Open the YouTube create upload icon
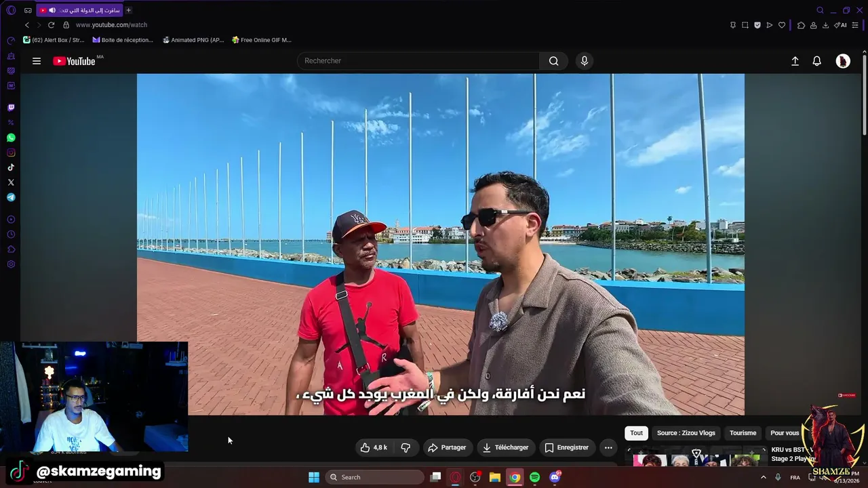Viewport: 868px width, 488px height. tap(795, 61)
